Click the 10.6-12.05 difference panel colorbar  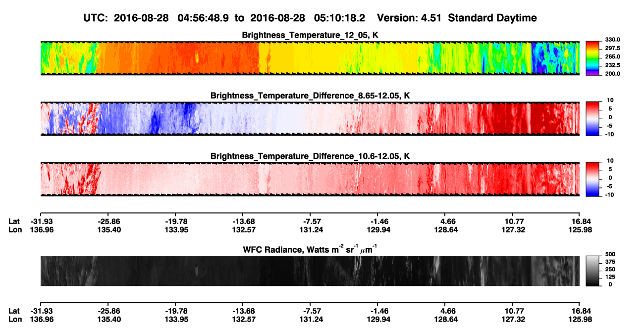coord(592,179)
